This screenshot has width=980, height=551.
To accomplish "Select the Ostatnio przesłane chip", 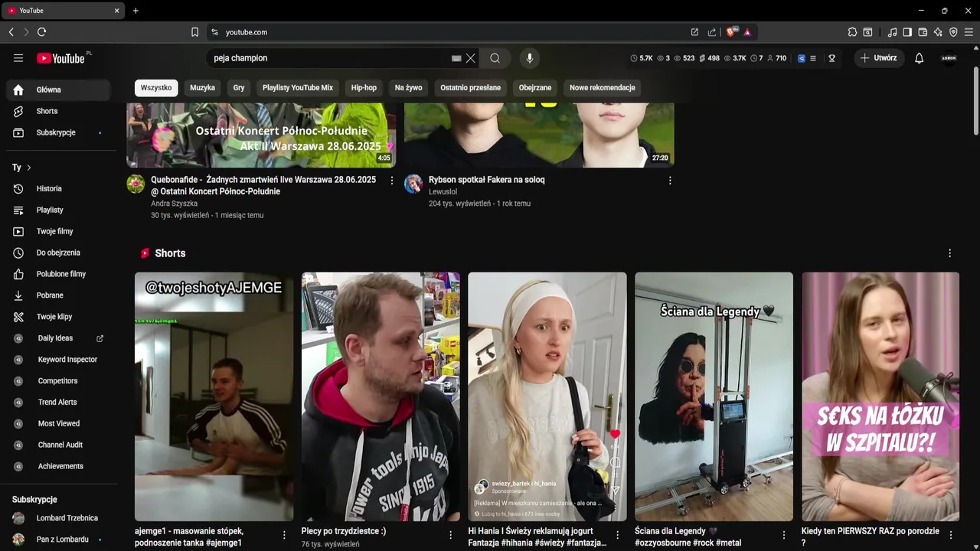I will [470, 88].
